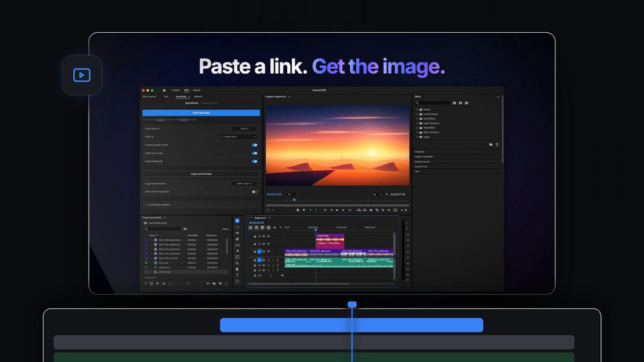The height and width of the screenshot is (362, 644).
Task: Select the Razor tool
Action: tap(237, 239)
